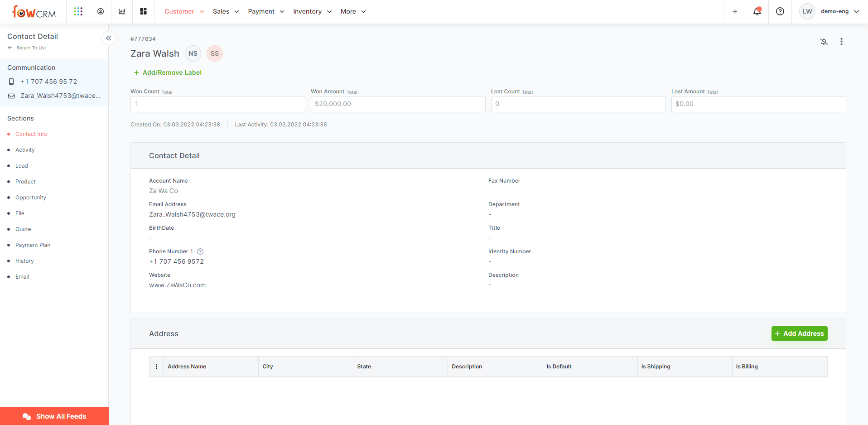The image size is (868, 425).
Task: Click the Is Billing column header
Action: pos(779,367)
